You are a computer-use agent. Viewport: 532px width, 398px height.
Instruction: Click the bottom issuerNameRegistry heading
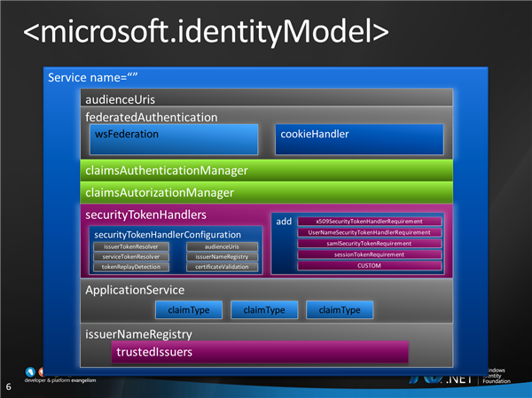pyautogui.click(x=138, y=334)
